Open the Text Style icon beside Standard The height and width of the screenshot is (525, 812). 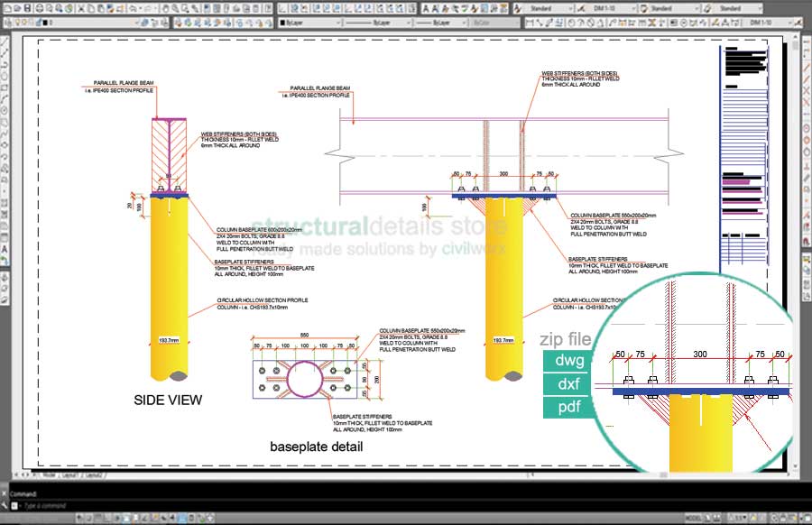click(519, 8)
